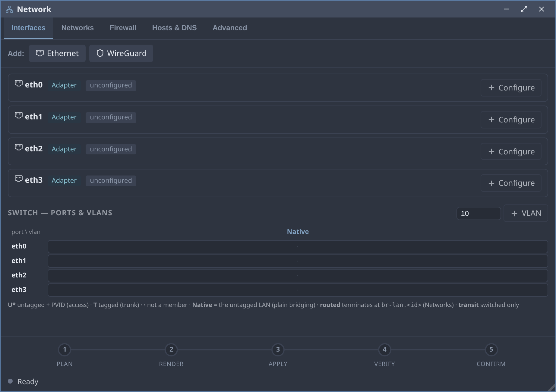Click step 1 PLAN in the progress tracker
This screenshot has height=392, width=556.
(x=65, y=350)
